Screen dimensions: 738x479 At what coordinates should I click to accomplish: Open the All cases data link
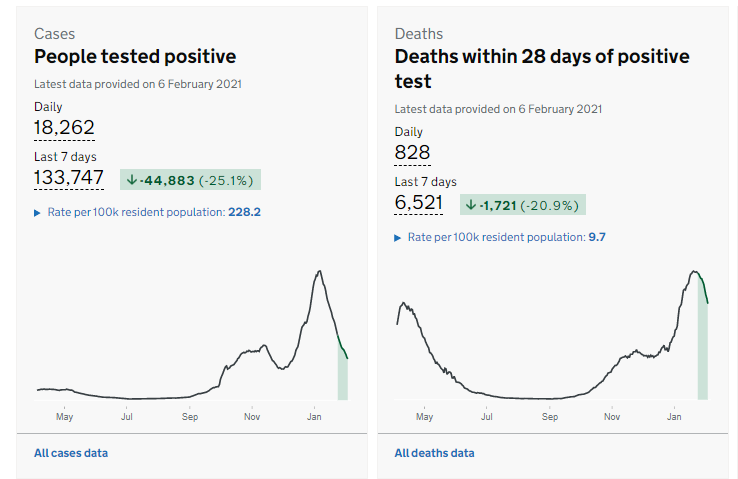(71, 453)
